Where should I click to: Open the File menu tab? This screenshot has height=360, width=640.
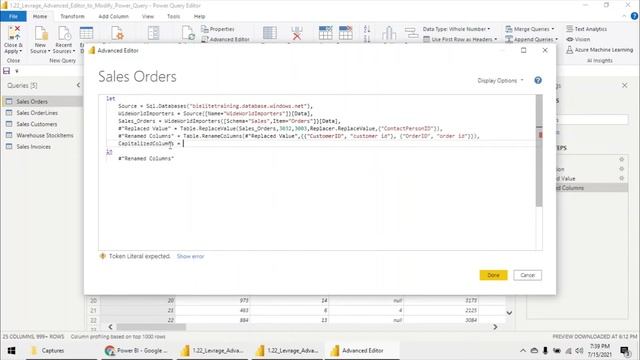[13, 16]
